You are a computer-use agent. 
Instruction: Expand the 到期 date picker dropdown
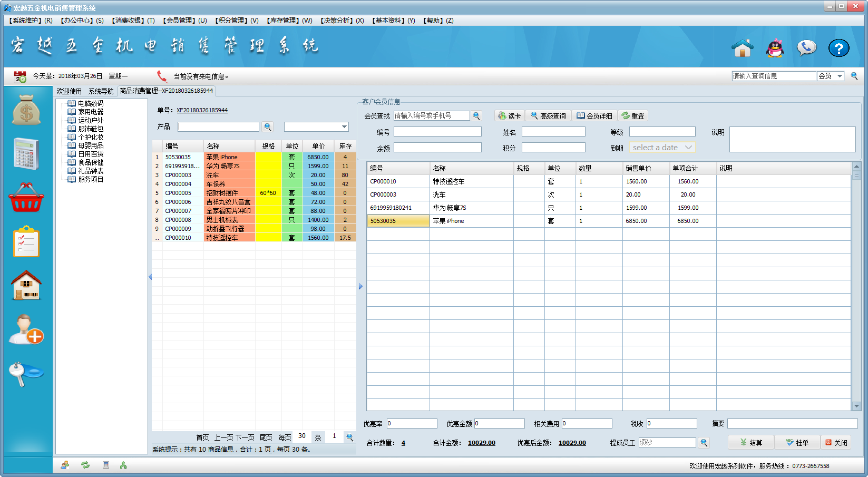(x=688, y=148)
